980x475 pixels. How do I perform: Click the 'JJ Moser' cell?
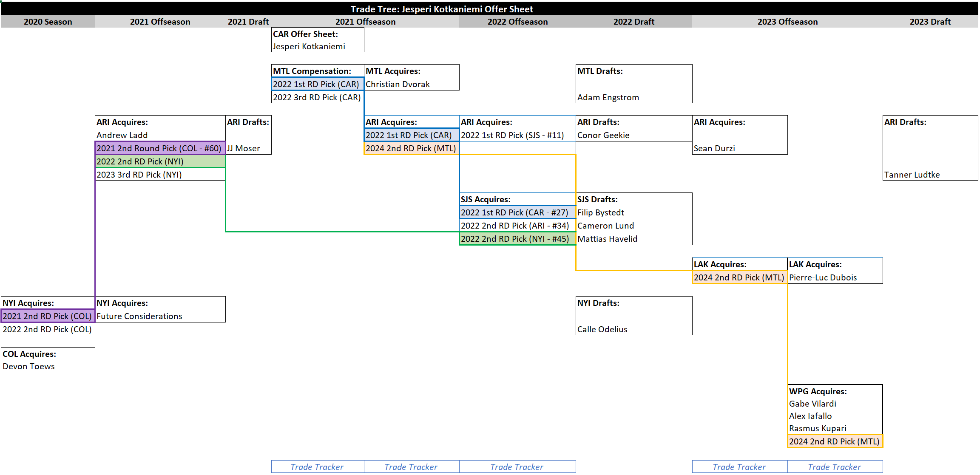[248, 148]
